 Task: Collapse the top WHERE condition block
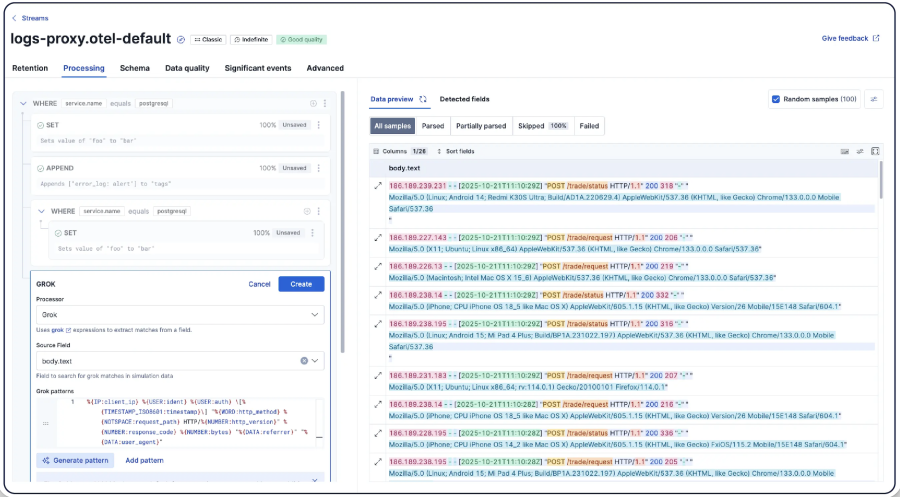[23, 103]
